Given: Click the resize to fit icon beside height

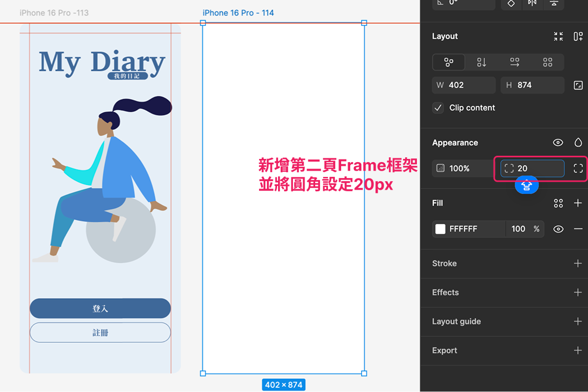Looking at the screenshot, I should tap(578, 85).
